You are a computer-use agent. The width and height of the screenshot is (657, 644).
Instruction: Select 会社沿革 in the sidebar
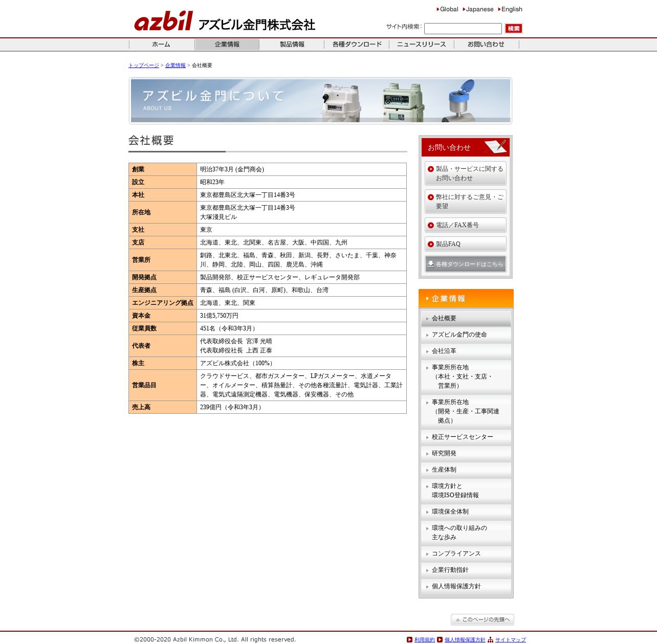click(466, 351)
